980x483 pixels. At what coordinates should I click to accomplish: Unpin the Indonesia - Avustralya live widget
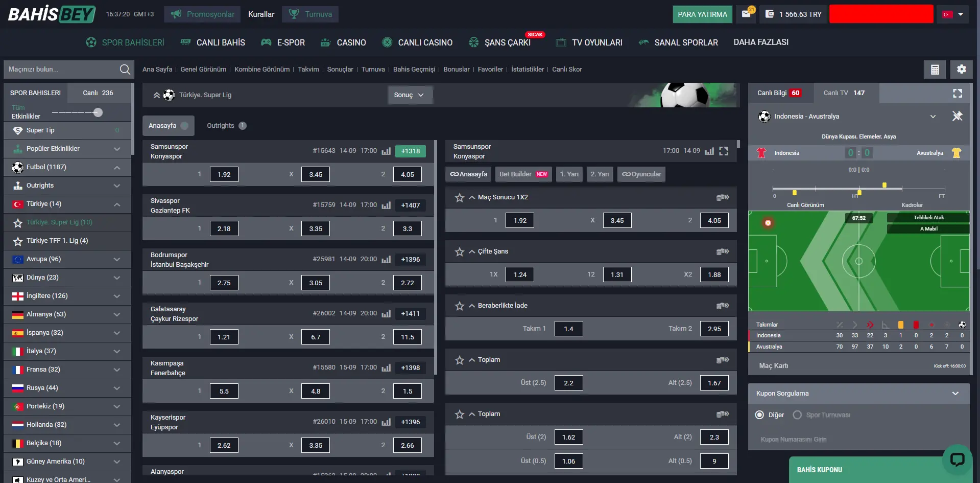tap(958, 116)
